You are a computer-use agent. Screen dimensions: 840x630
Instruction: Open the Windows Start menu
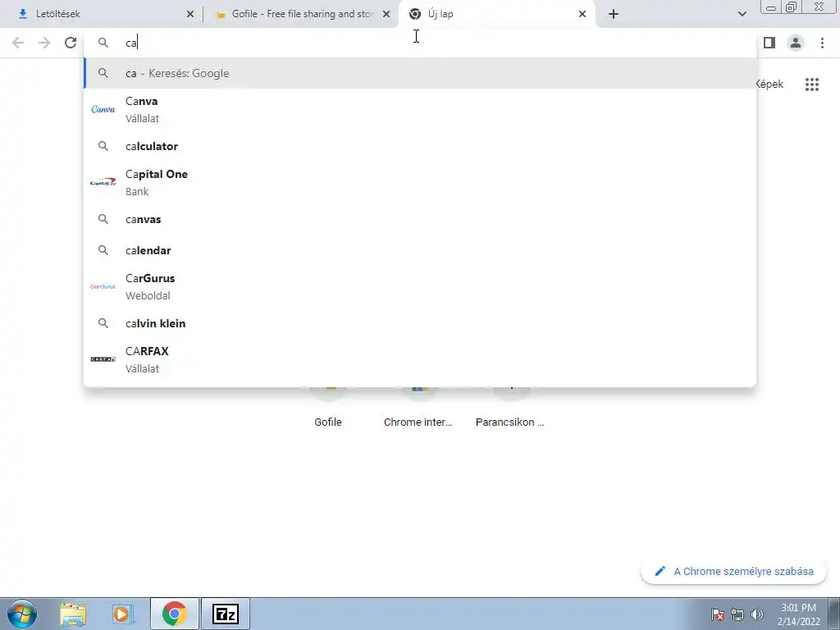22,614
